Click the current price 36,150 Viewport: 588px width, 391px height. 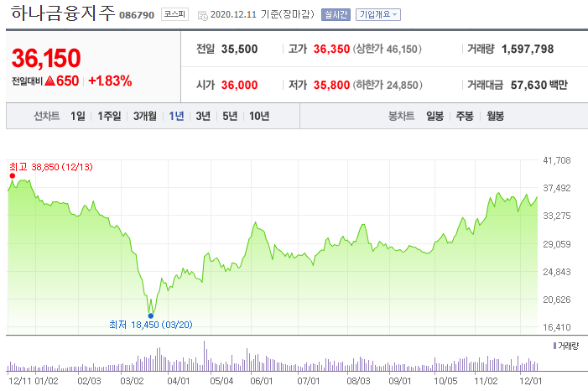click(46, 58)
